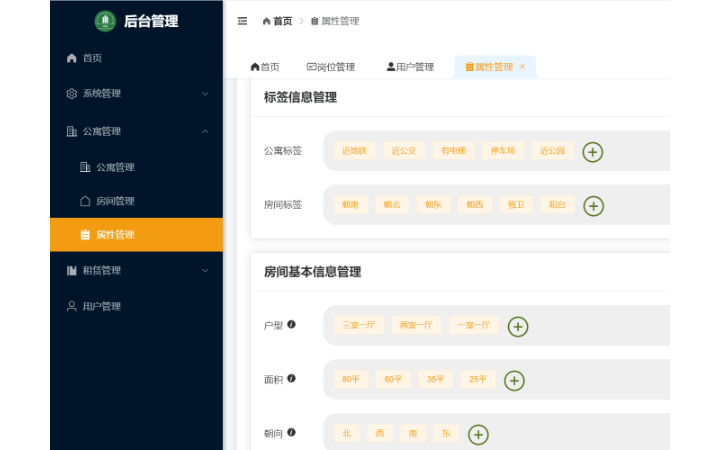Click the 近公园 tag
The width and height of the screenshot is (720, 450).
tap(552, 151)
